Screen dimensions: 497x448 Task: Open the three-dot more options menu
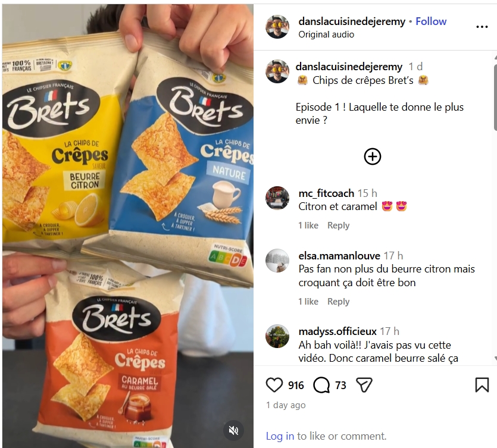click(482, 27)
